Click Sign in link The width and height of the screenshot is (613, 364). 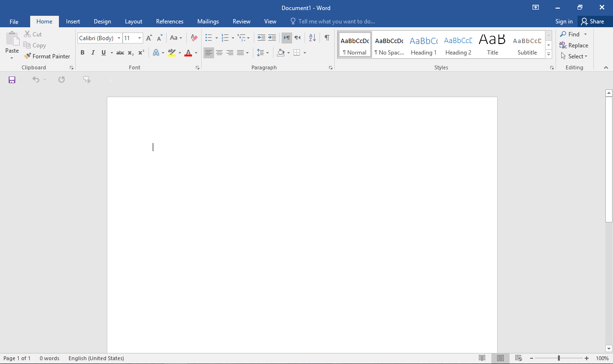(564, 22)
